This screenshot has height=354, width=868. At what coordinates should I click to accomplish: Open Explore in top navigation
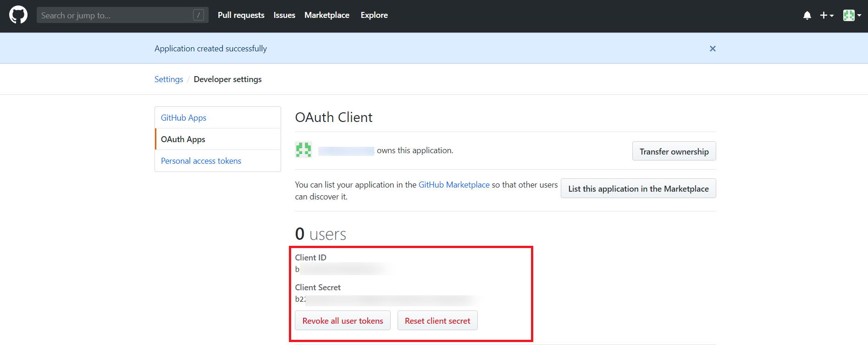coord(374,15)
